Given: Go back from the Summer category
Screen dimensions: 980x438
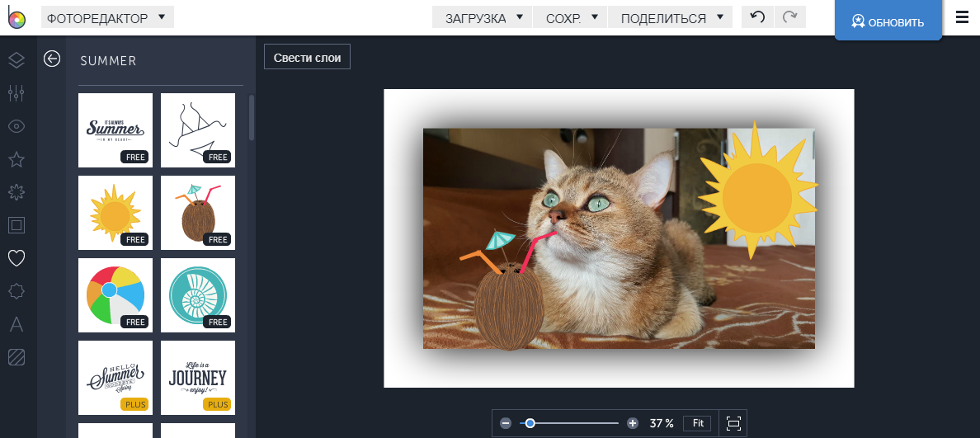Looking at the screenshot, I should tap(52, 59).
